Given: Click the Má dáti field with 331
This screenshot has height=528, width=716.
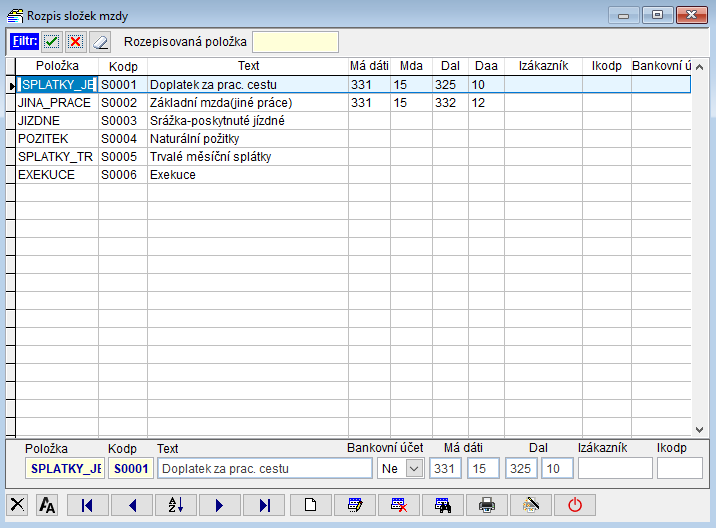Looking at the screenshot, I should point(445,469).
